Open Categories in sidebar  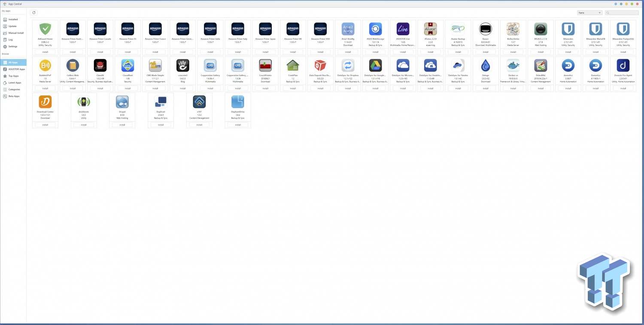pos(13,89)
